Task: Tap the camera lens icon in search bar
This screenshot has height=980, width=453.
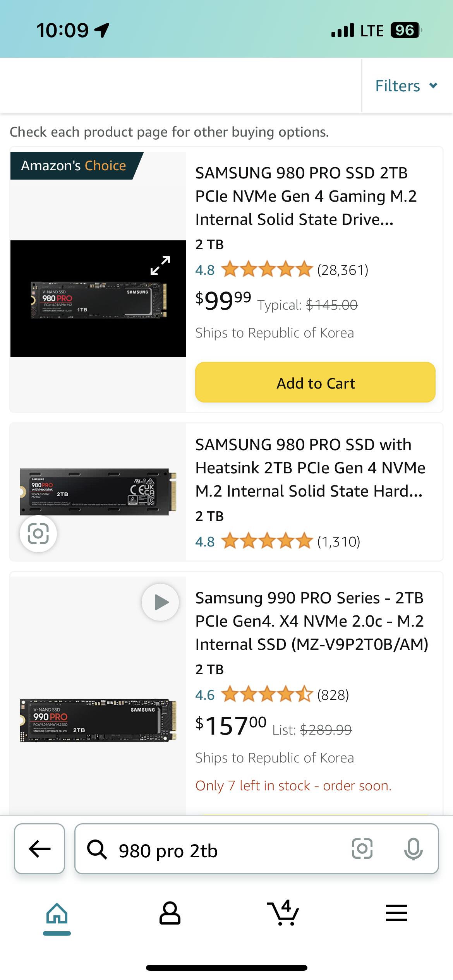Action: [362, 849]
